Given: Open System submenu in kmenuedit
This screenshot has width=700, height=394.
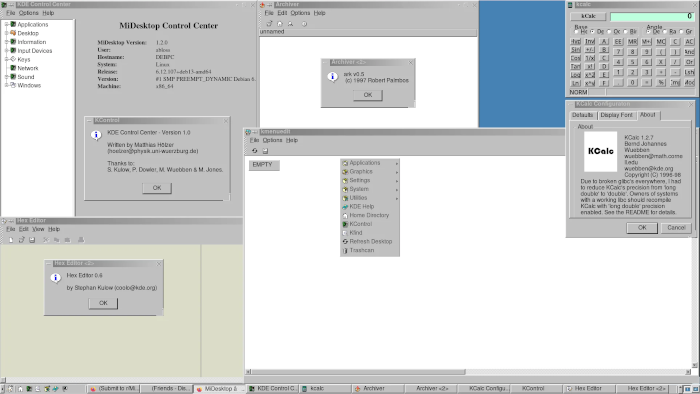Looking at the screenshot, I should 370,189.
